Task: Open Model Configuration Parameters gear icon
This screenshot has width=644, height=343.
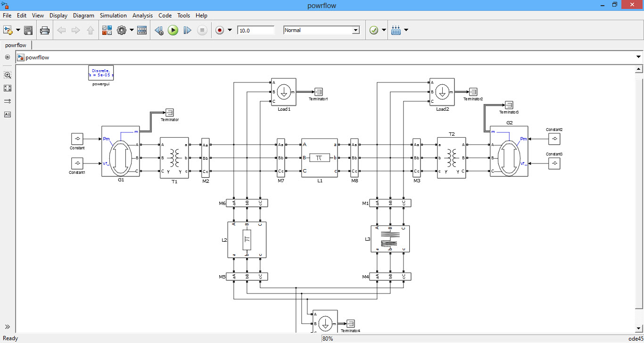Action: pos(122,30)
